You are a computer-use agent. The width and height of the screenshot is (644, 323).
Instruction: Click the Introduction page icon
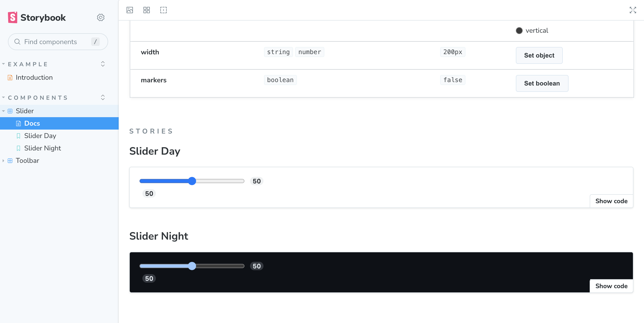[9, 77]
